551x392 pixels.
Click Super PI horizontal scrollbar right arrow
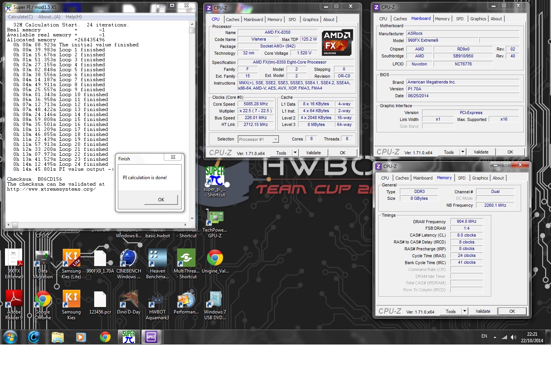pyautogui.click(x=185, y=225)
